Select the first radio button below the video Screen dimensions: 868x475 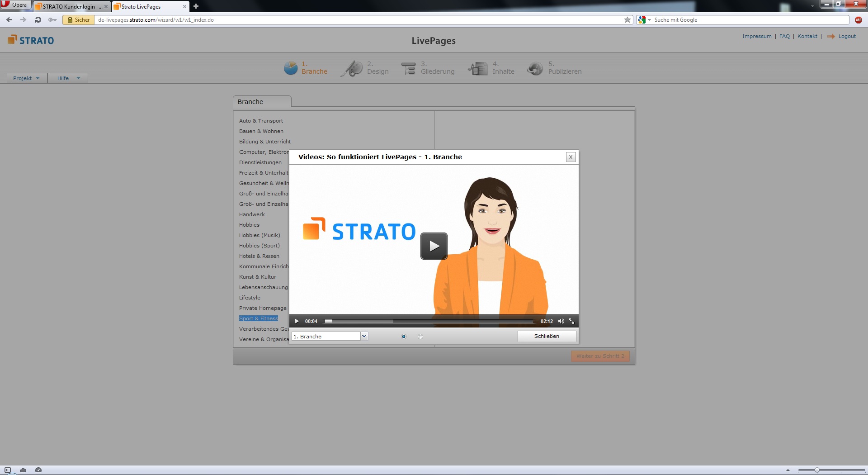(404, 337)
